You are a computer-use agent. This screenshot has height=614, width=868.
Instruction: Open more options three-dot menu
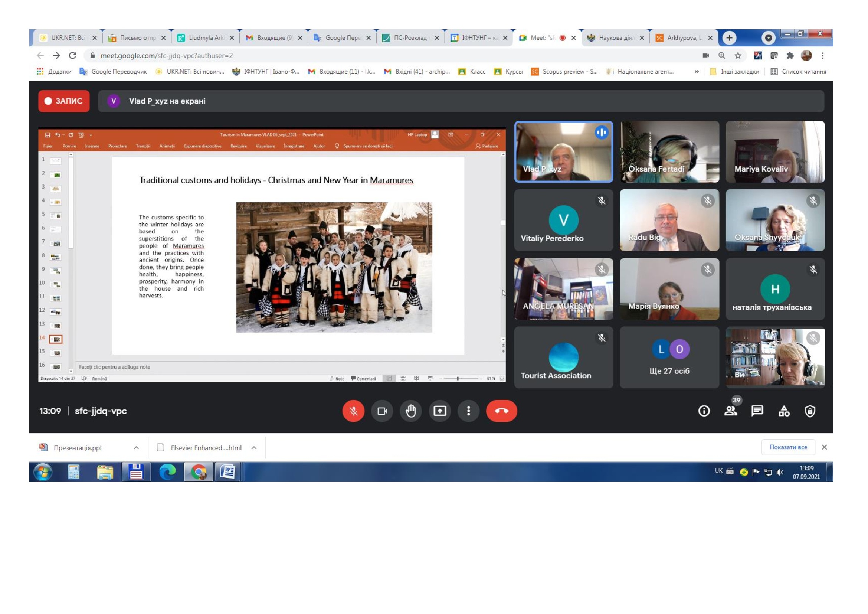(468, 411)
